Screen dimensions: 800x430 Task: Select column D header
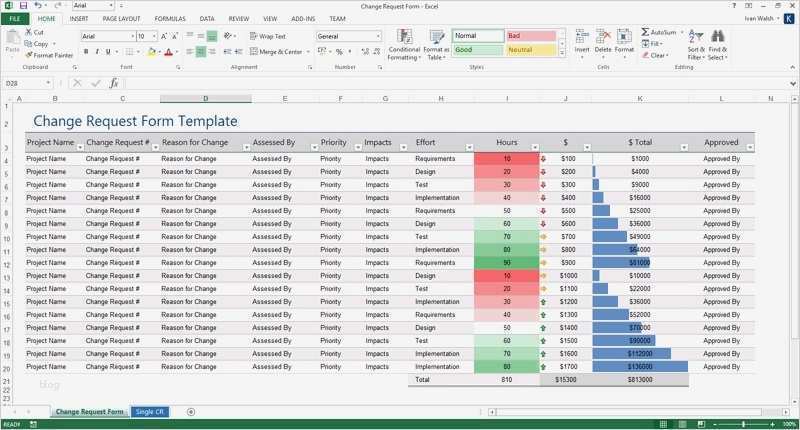click(206, 98)
